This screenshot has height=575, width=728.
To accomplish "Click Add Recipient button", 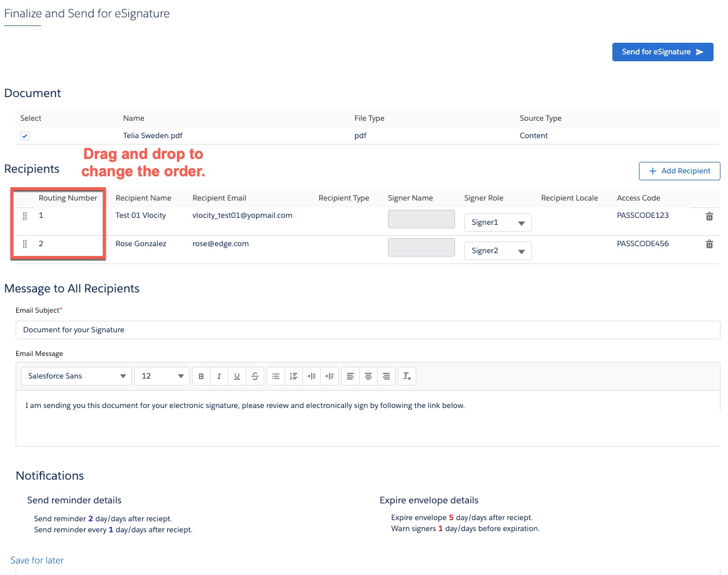I will (679, 171).
